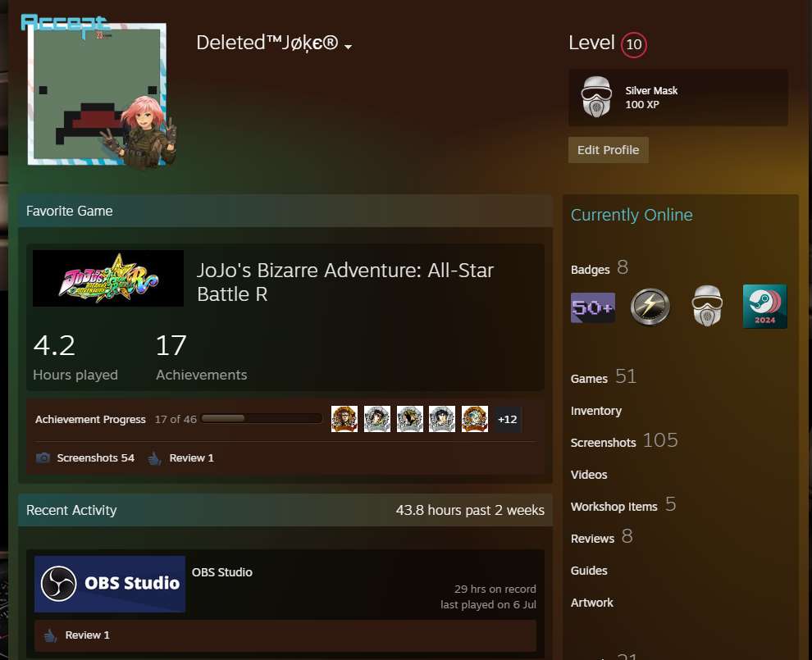Open the Inventory link

point(596,411)
